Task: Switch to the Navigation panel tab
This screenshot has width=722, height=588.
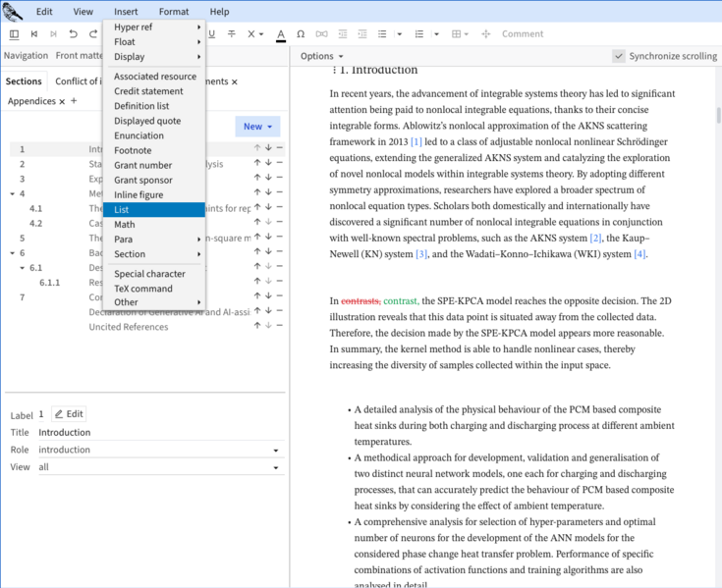Action: click(x=26, y=56)
